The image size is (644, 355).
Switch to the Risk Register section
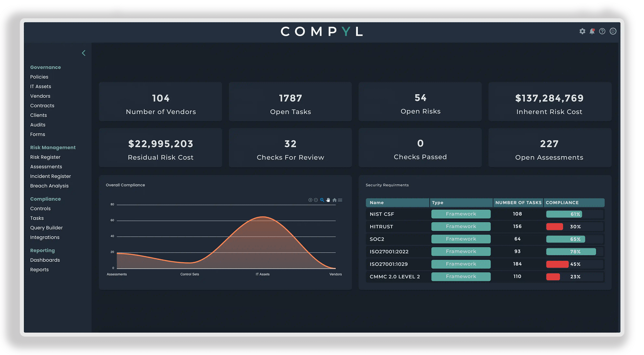(45, 157)
